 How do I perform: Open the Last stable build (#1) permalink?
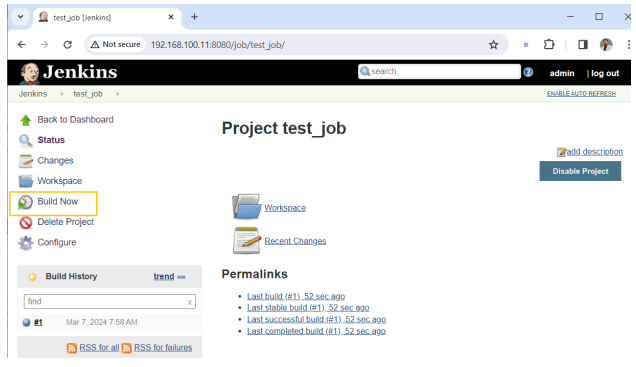(308, 308)
